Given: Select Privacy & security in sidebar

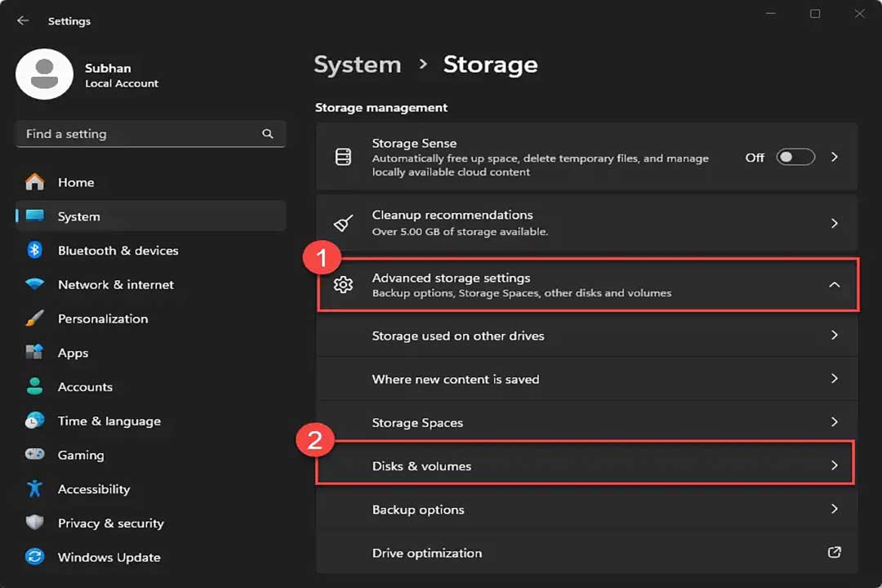Looking at the screenshot, I should pyautogui.click(x=151, y=523).
